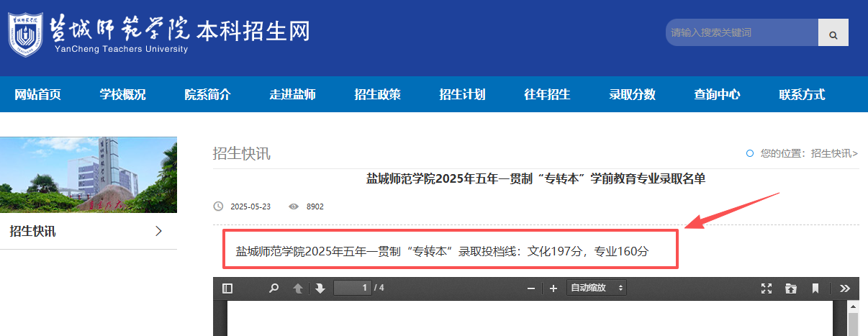
Task: Go to previous PDF page
Action: click(x=298, y=289)
